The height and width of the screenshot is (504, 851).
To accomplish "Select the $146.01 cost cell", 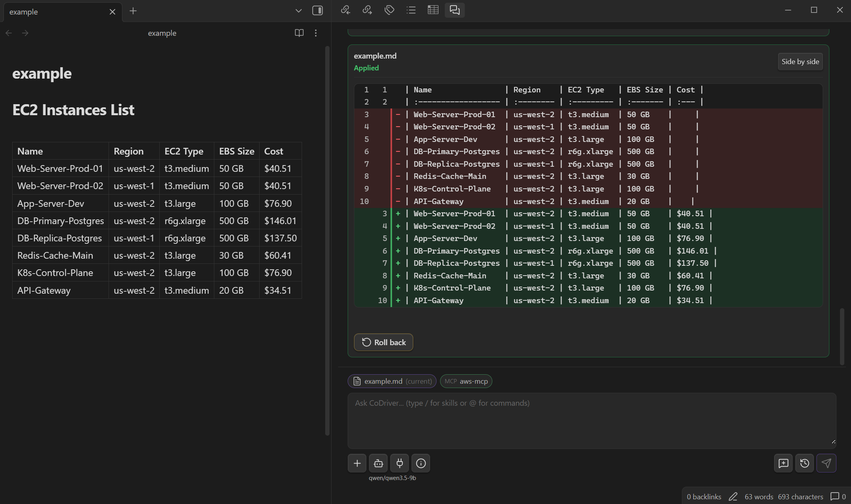I will [280, 221].
